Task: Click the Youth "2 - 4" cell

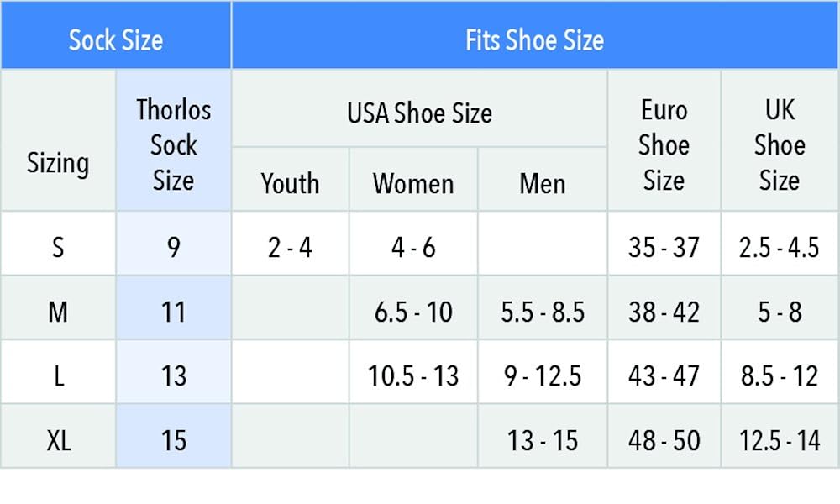Action: pyautogui.click(x=290, y=248)
